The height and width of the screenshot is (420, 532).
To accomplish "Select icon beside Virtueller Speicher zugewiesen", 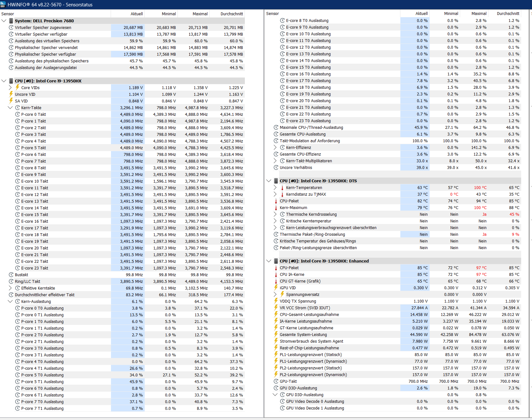I will click(11, 27).
